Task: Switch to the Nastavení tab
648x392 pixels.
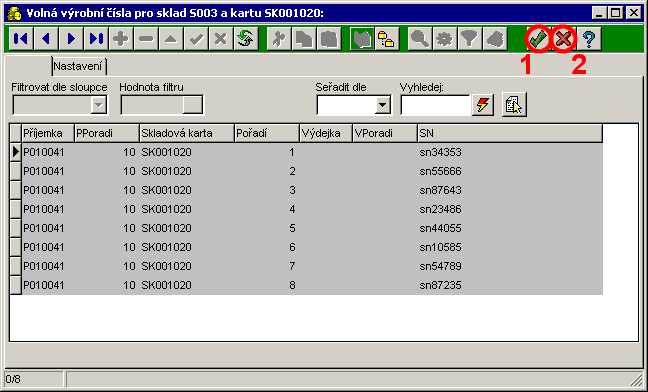Action: (x=78, y=66)
